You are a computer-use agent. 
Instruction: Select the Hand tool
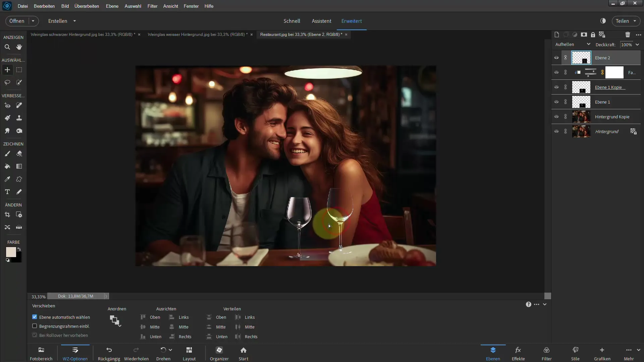tap(19, 47)
